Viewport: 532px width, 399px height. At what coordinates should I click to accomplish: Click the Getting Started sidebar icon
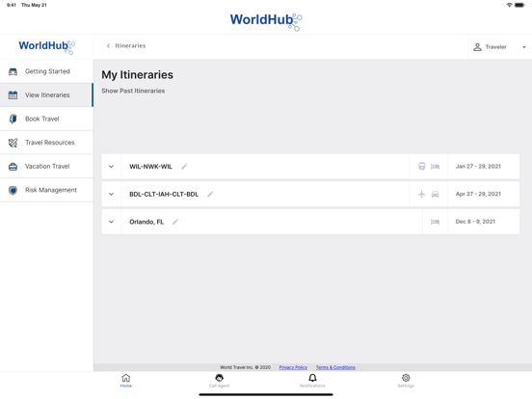(13, 71)
